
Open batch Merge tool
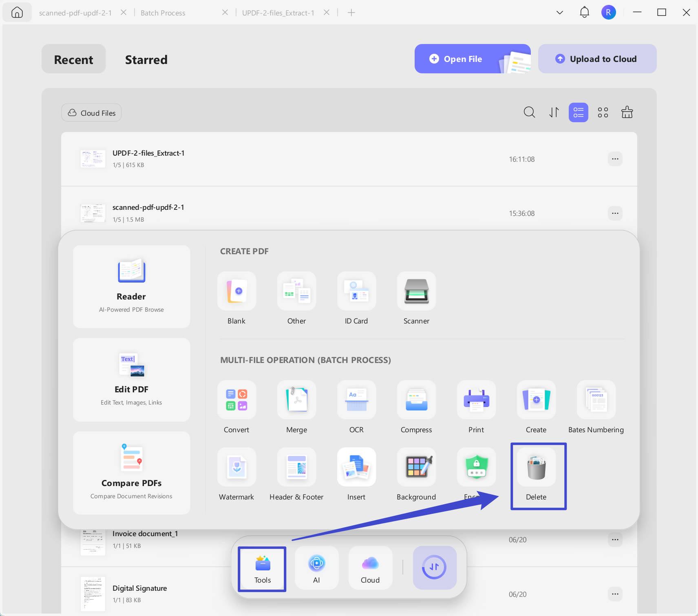coord(296,400)
